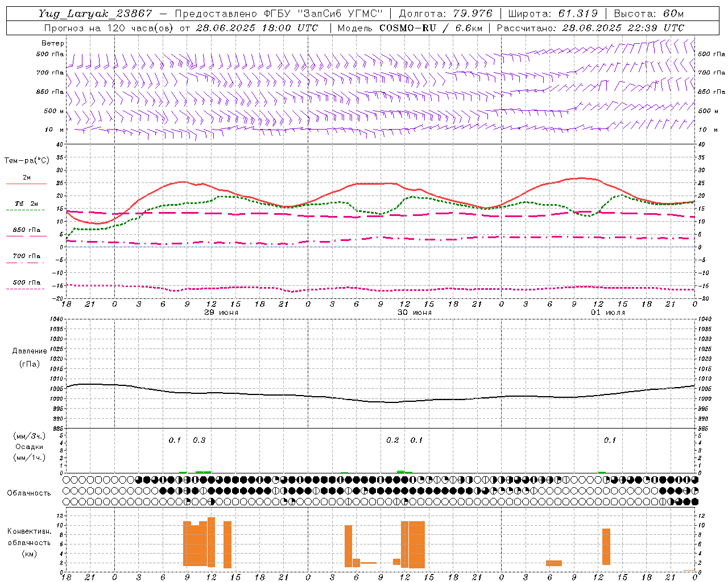Click the 29 июня date label

pos(221,313)
